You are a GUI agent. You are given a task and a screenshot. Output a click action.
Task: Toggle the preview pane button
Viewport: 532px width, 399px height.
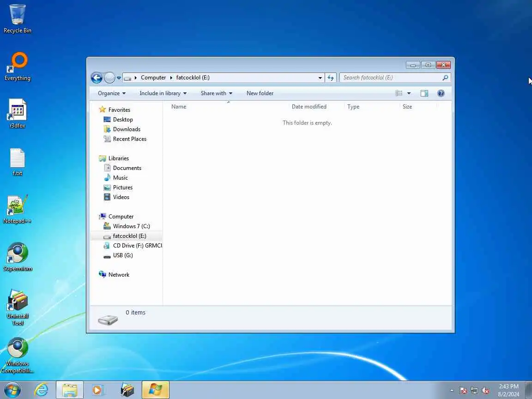424,93
